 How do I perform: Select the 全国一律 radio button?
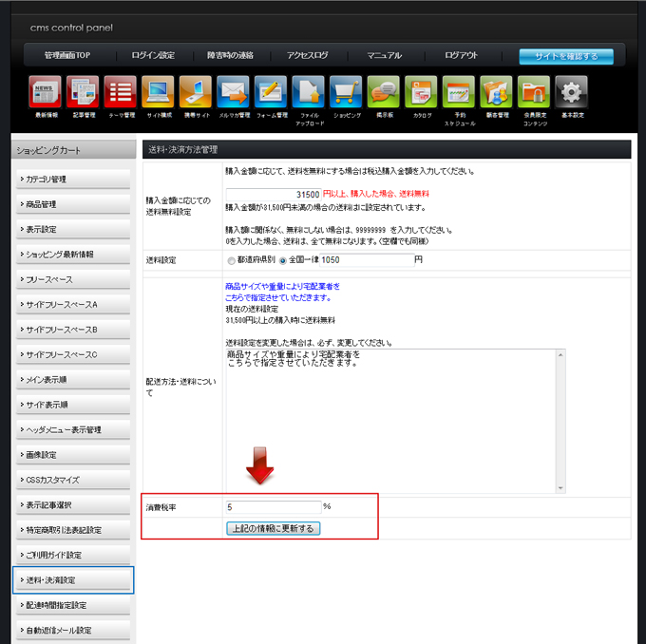[282, 260]
